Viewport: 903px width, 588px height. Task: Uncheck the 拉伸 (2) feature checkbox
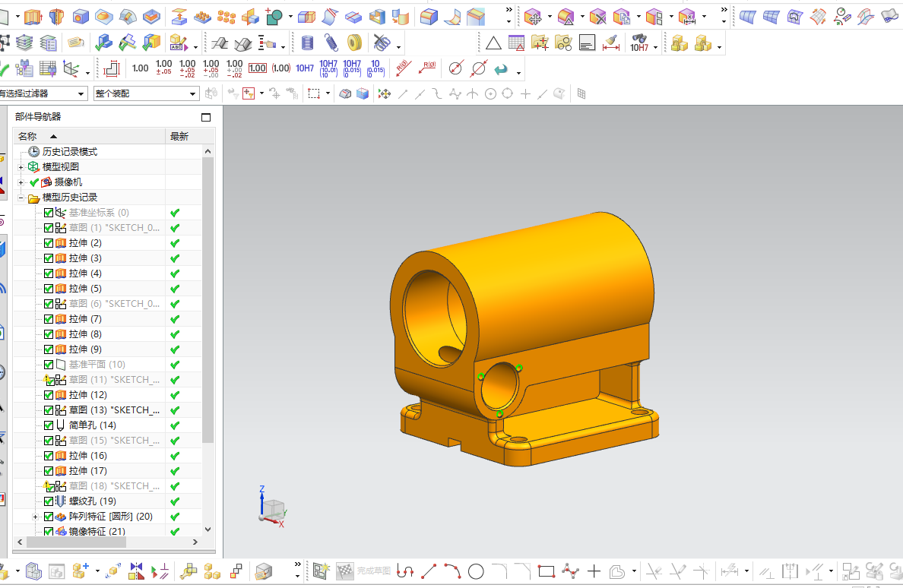point(49,243)
